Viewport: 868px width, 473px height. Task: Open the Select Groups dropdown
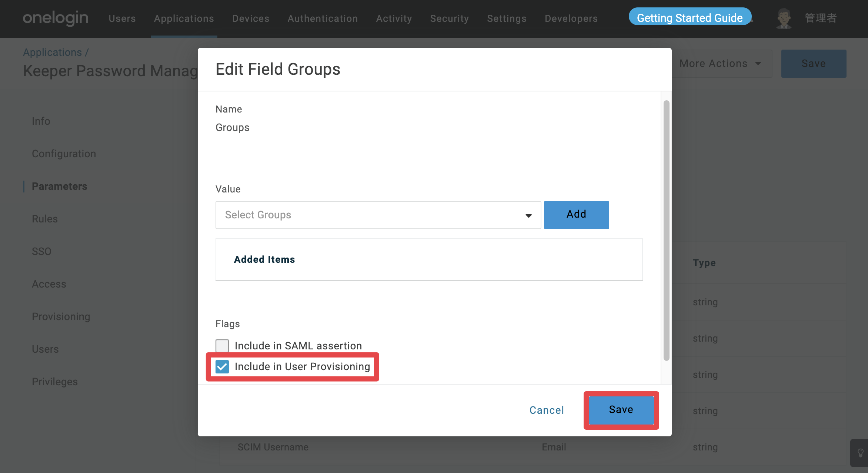click(x=378, y=215)
